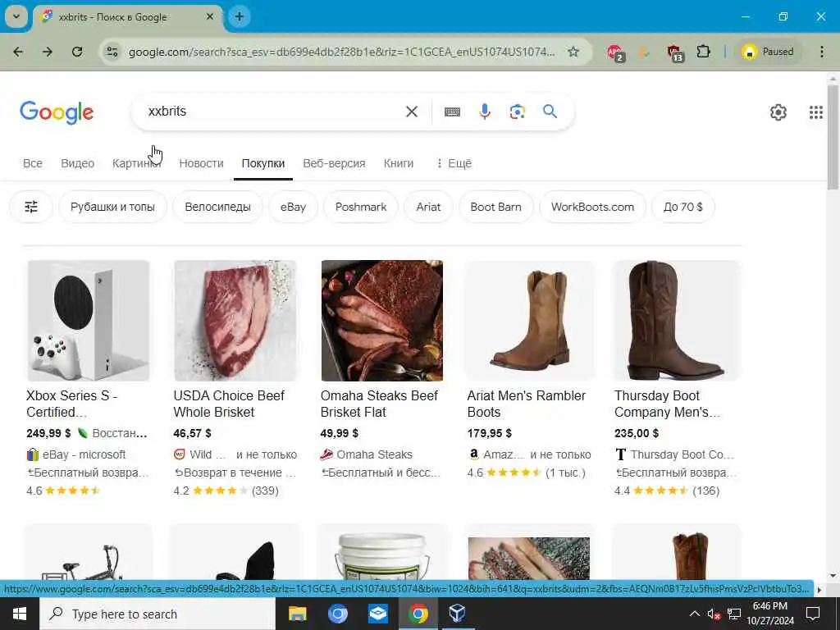
Task: Expand the tab search dropdown
Action: [x=16, y=16]
